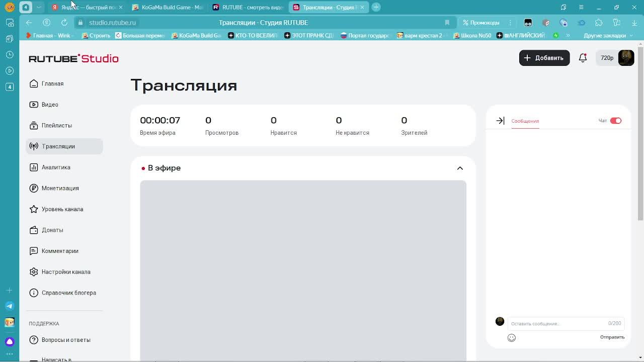Open the АНГЛИЙСКИЙ bookmark
This screenshot has height=362, width=644.
(x=521, y=36)
